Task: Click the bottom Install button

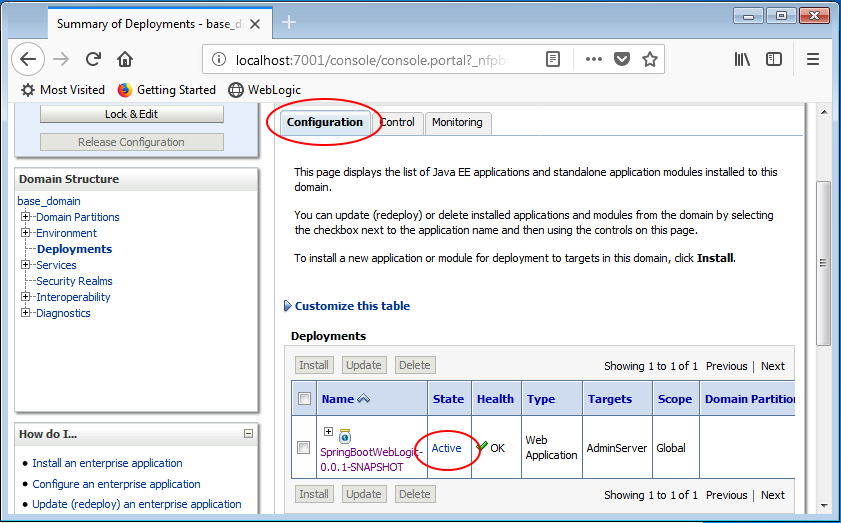Action: pos(314,494)
